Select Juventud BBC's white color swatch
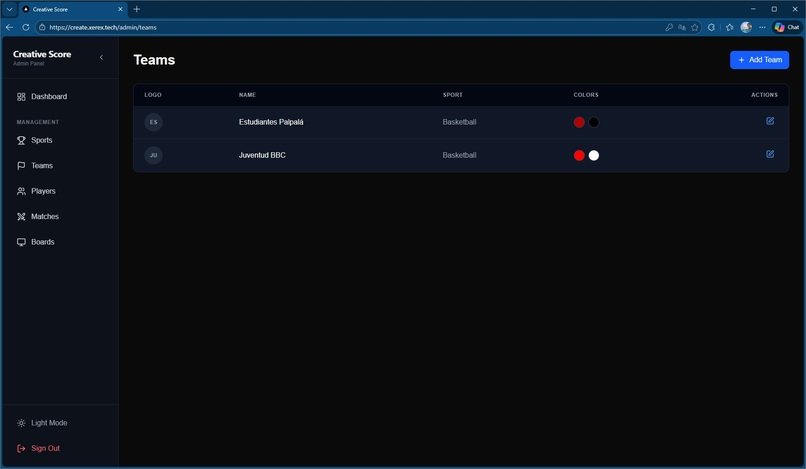 [x=594, y=155]
